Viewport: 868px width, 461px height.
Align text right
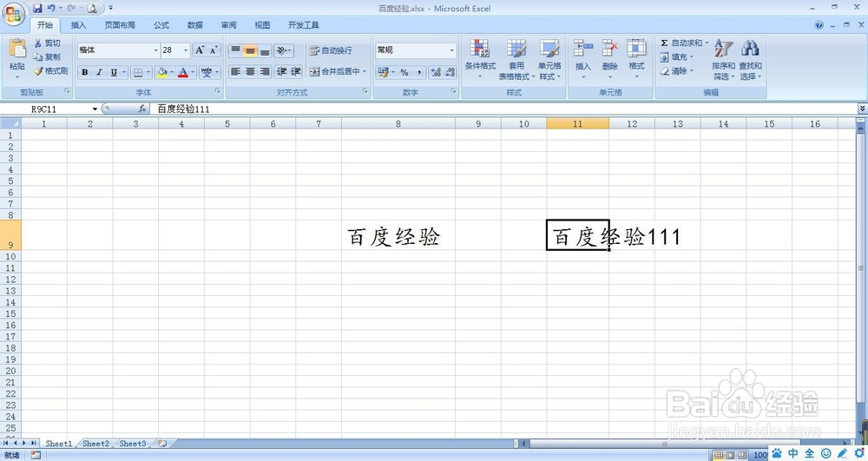pos(265,71)
